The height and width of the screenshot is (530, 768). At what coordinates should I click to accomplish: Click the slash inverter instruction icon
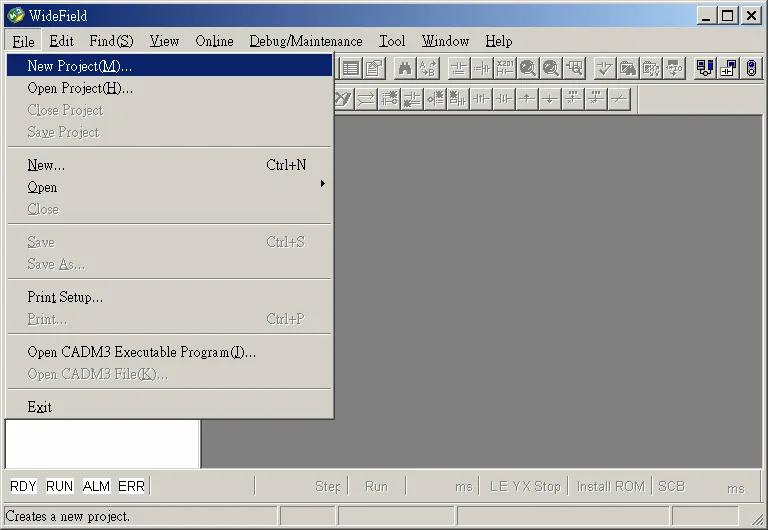(619, 99)
